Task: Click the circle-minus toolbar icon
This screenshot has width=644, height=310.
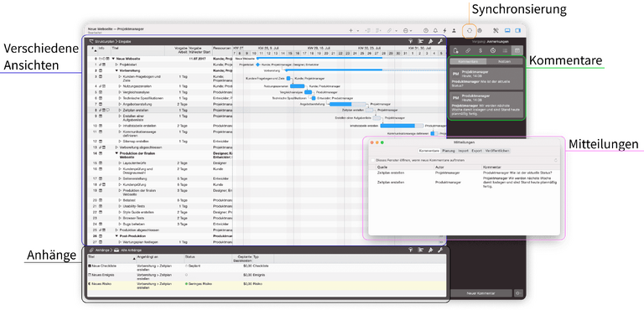Action: coord(406,30)
